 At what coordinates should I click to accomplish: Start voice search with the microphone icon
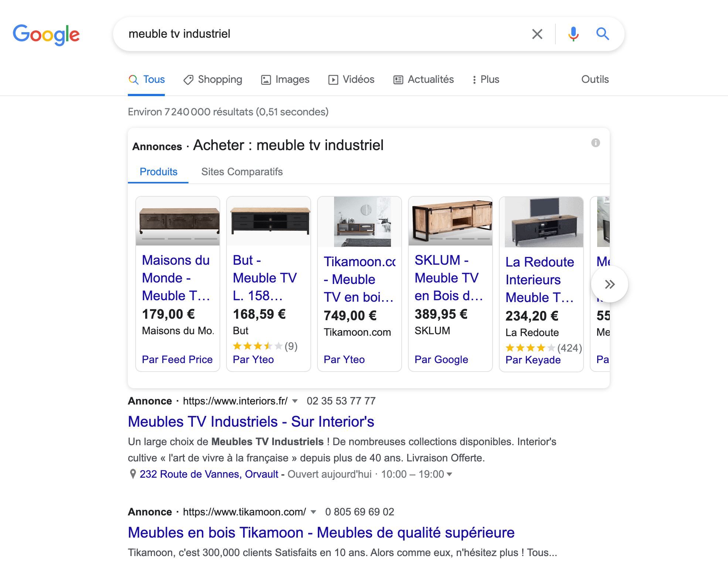(573, 34)
